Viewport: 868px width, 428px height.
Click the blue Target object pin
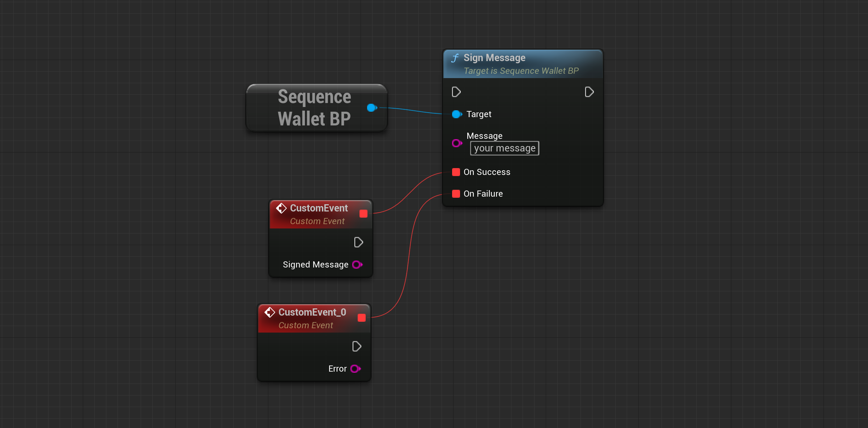[x=456, y=114]
